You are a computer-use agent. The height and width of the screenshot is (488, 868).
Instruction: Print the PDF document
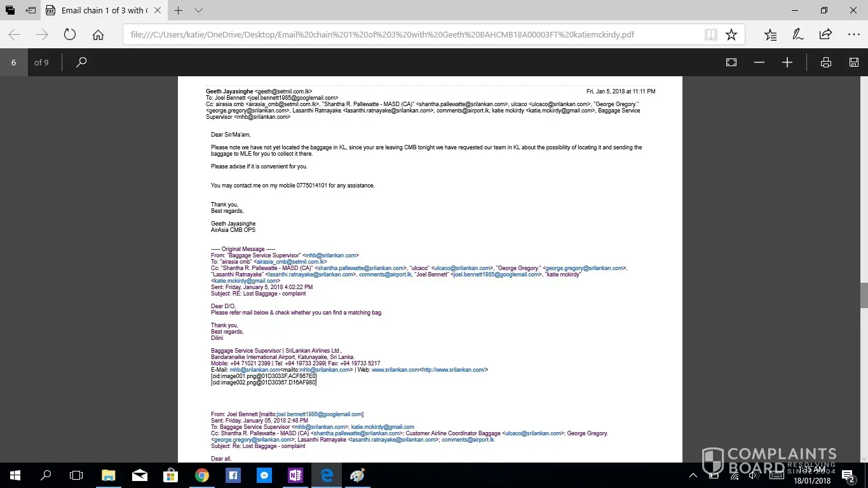[826, 62]
